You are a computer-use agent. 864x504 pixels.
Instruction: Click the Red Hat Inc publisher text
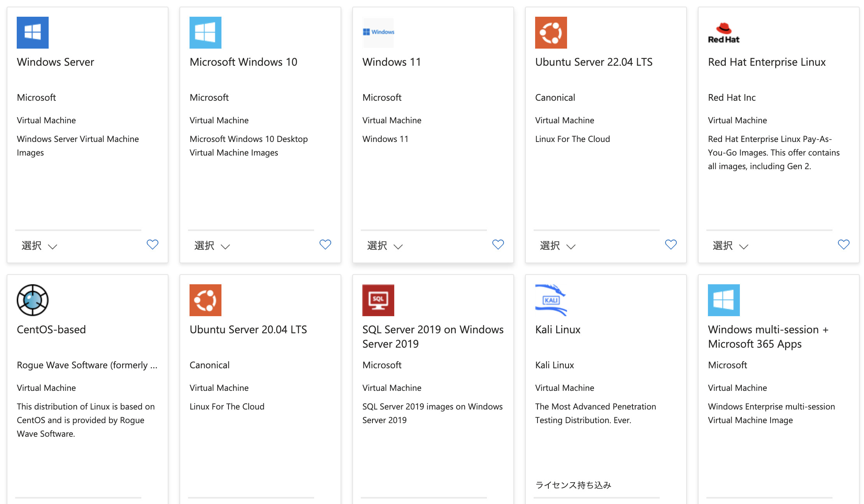[x=732, y=98]
